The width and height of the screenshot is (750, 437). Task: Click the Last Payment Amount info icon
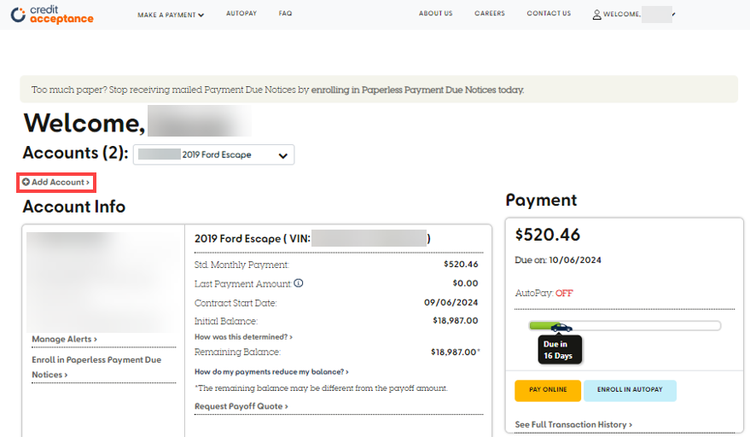tap(299, 283)
